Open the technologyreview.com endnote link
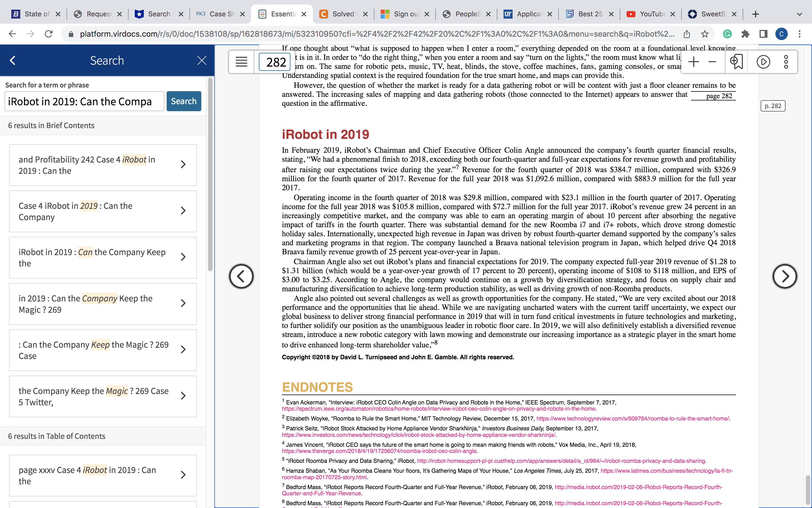The image size is (812, 508). tap(632, 419)
